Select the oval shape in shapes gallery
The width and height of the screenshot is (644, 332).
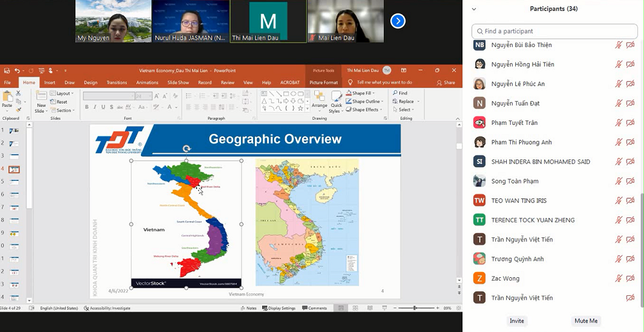click(293, 93)
